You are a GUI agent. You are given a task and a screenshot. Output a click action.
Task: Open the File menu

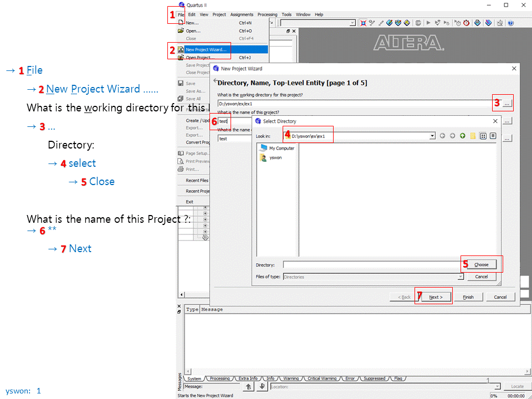click(181, 14)
